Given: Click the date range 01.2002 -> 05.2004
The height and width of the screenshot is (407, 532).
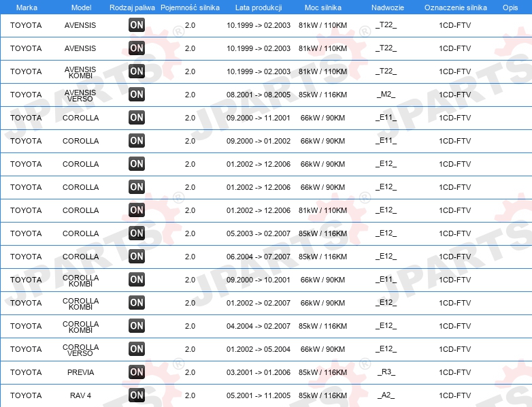Looking at the screenshot, I should (x=259, y=349).
